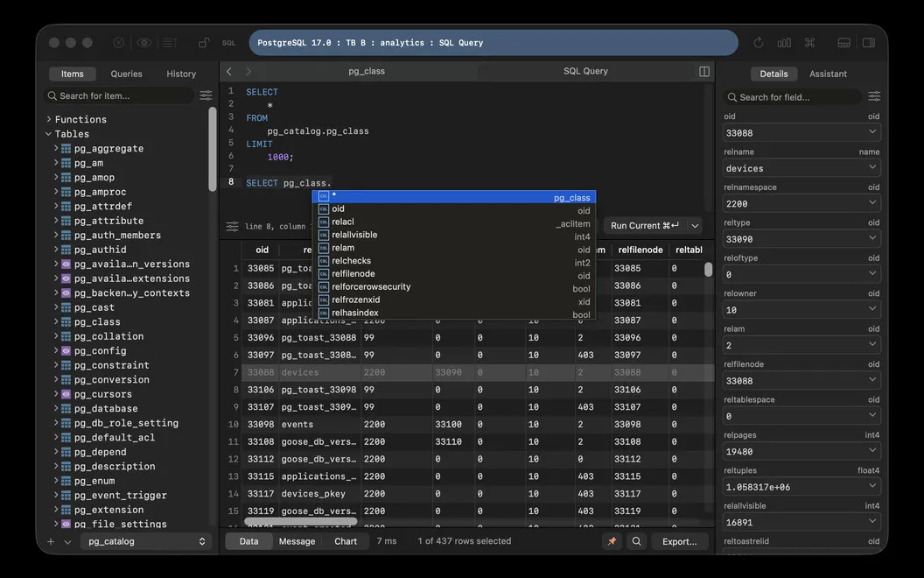Go back with the left arrow

tap(229, 71)
